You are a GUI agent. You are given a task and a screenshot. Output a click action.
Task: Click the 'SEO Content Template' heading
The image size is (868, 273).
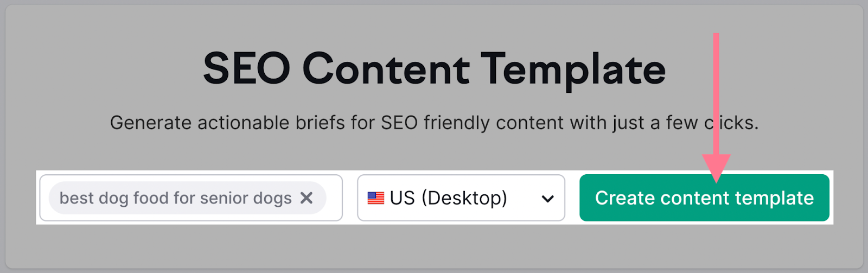(434, 69)
